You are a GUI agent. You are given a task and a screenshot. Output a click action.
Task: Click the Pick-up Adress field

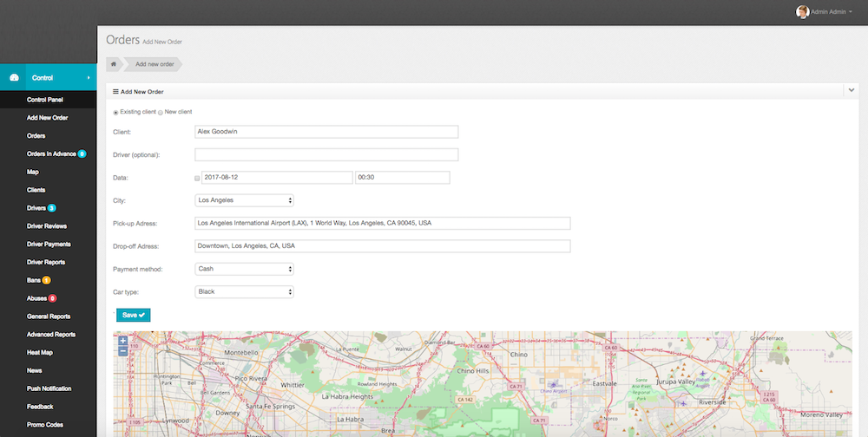383,224
